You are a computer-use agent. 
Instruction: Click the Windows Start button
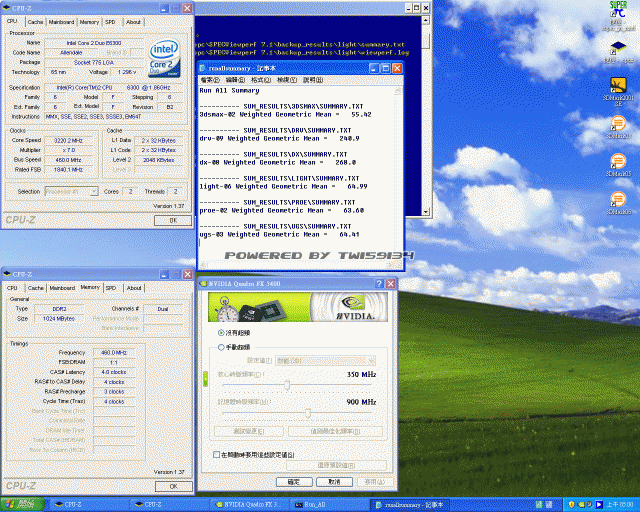pos(22,505)
